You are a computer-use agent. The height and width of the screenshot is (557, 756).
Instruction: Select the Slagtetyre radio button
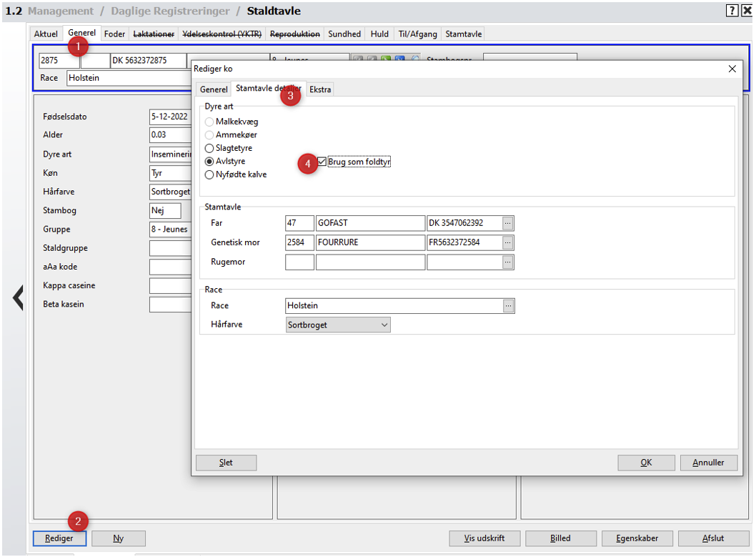click(209, 148)
